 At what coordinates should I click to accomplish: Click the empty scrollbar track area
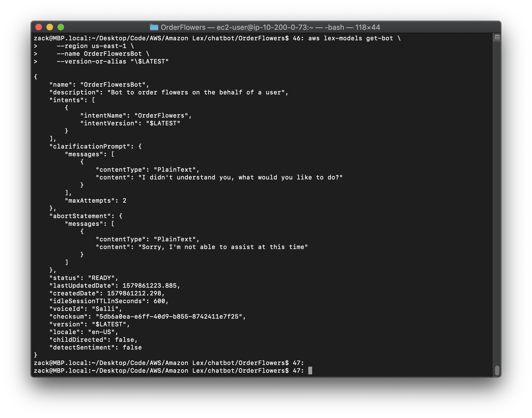497,193
